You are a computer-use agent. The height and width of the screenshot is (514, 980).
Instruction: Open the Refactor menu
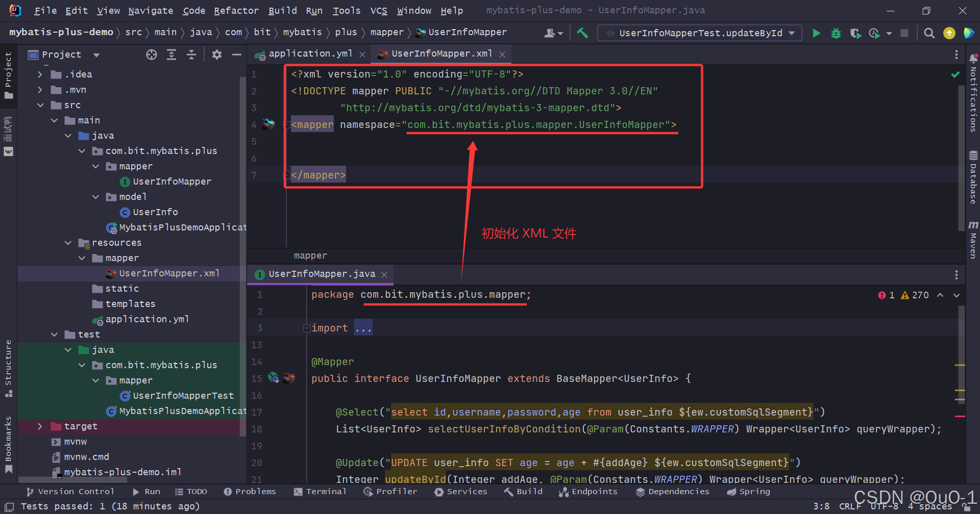(236, 11)
